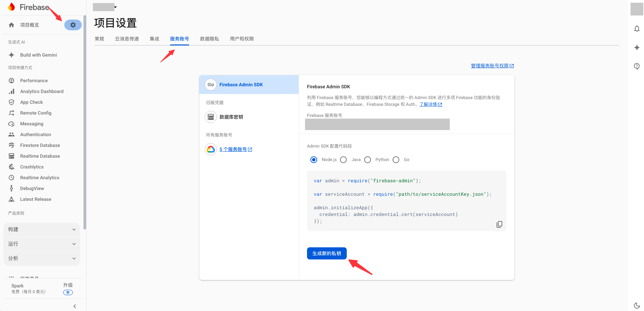The height and width of the screenshot is (311, 644).
Task: Click the 生成新的私钥 button
Action: (327, 253)
